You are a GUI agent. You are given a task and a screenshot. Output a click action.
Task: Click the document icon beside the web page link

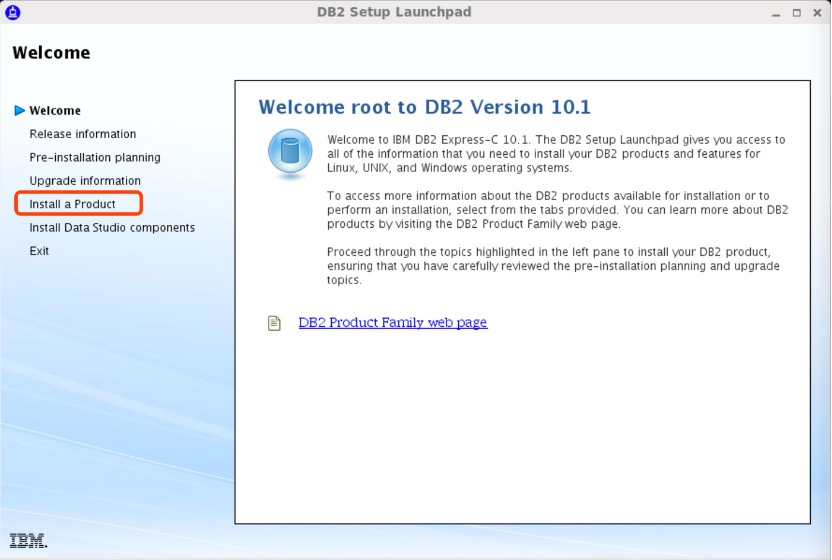click(x=274, y=323)
